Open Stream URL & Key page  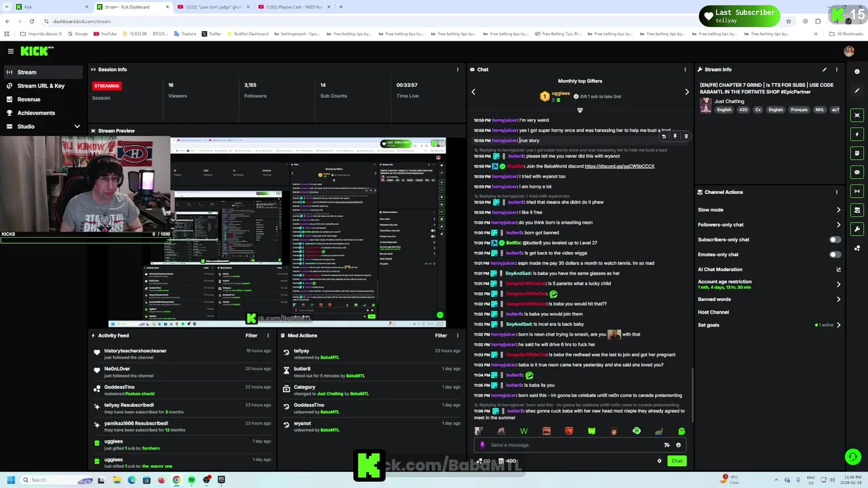point(42,85)
